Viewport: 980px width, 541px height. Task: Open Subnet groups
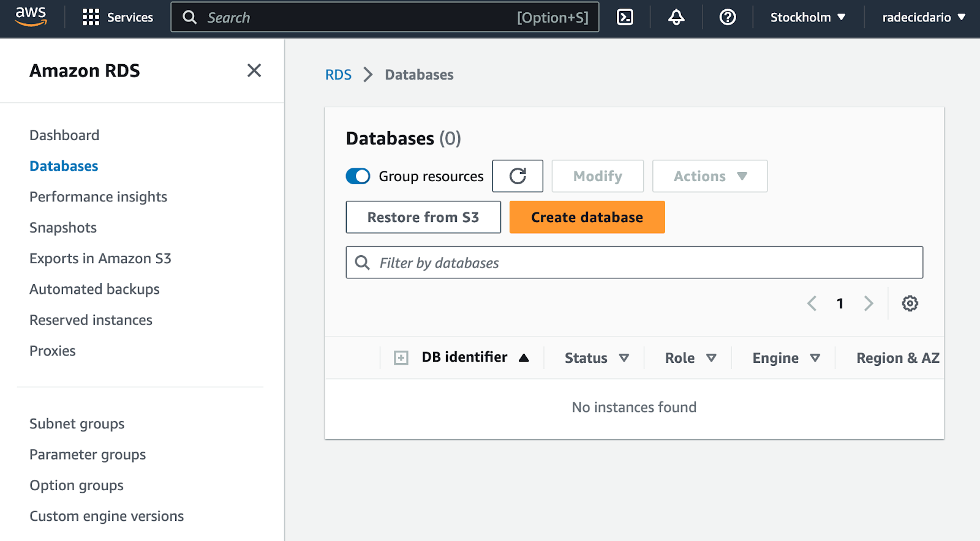77,423
